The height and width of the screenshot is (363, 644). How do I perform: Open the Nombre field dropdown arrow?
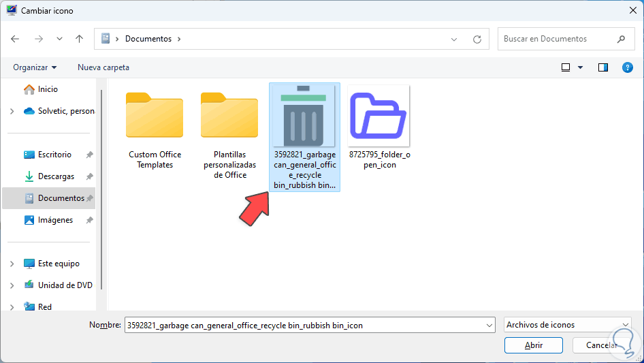click(489, 325)
